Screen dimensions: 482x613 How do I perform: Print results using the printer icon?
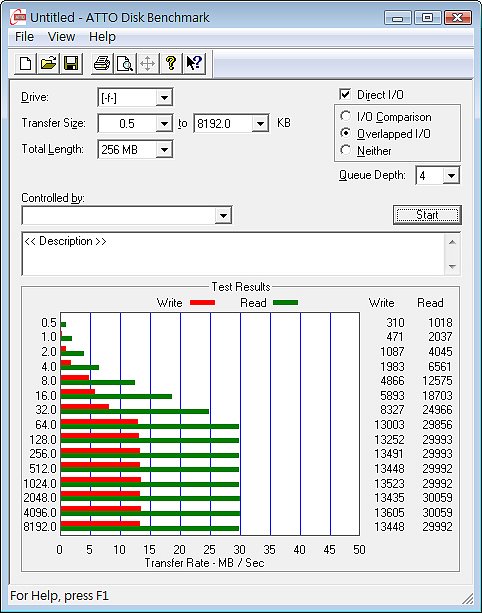click(102, 63)
